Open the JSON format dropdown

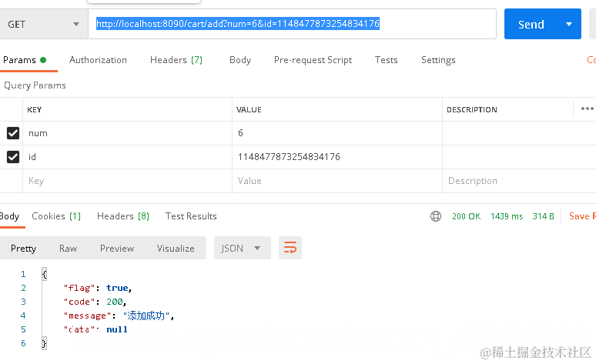[x=242, y=248]
